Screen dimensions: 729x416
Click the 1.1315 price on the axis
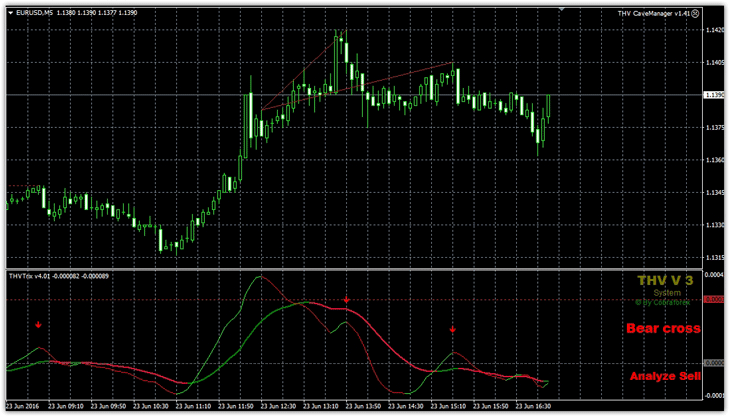pos(714,257)
